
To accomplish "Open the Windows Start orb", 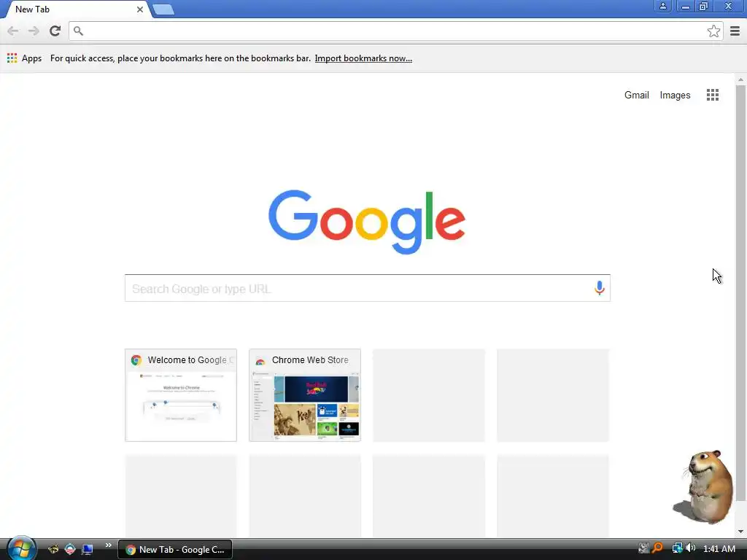I will (x=21, y=548).
